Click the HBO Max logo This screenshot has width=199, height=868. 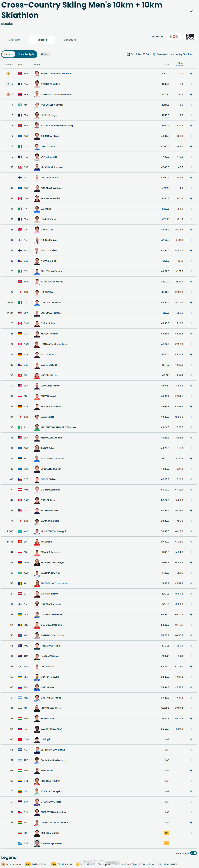pyautogui.click(x=190, y=36)
